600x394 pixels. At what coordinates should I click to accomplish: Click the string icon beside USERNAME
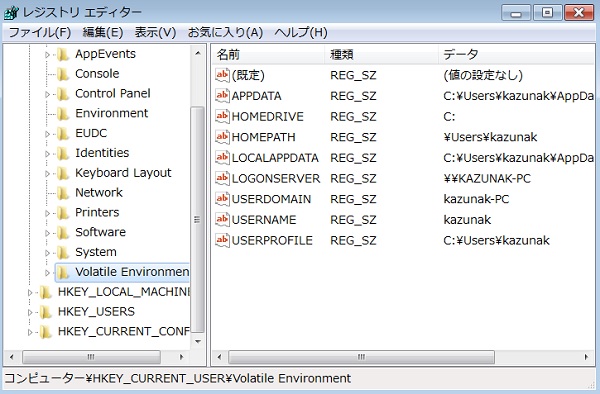click(222, 220)
